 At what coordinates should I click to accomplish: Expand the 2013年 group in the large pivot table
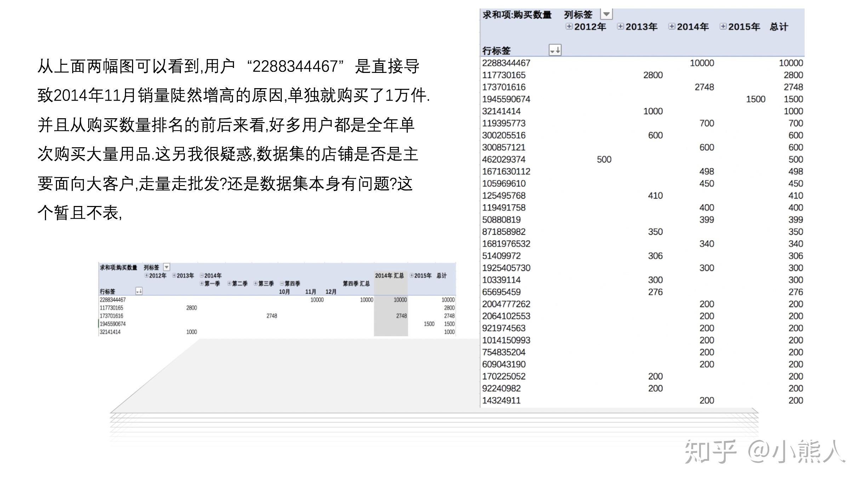pos(620,27)
